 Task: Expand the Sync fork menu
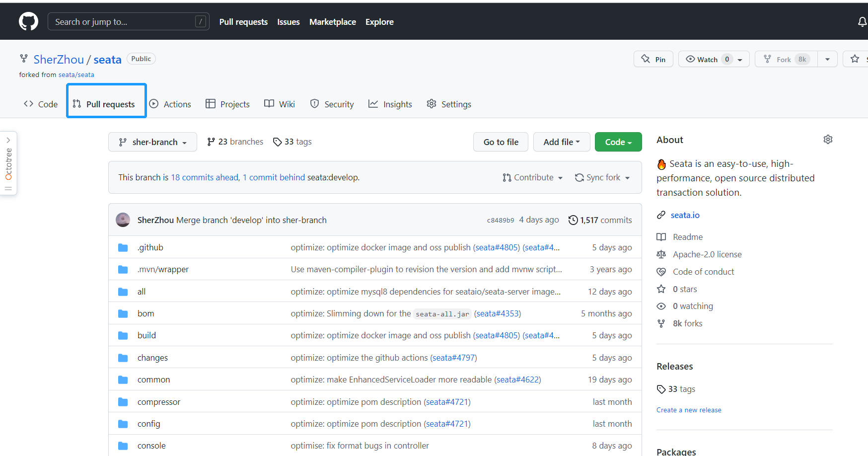[602, 177]
